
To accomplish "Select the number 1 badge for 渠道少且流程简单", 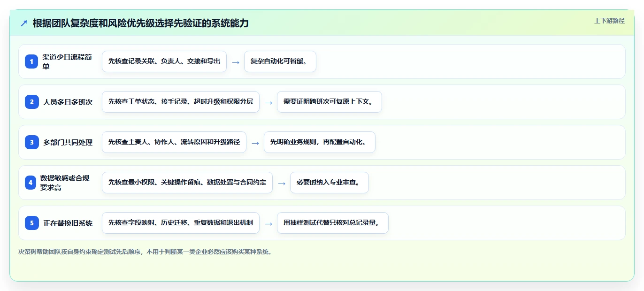I will 31,61.
